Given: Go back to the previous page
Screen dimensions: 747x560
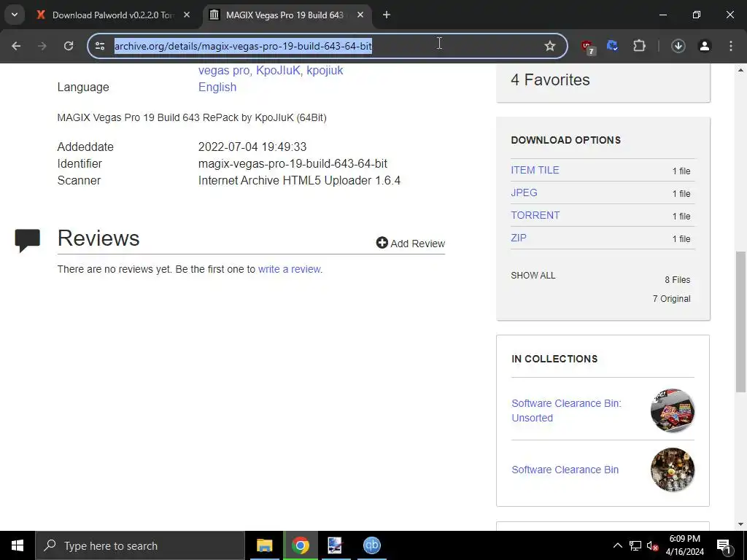Looking at the screenshot, I should pos(16,46).
